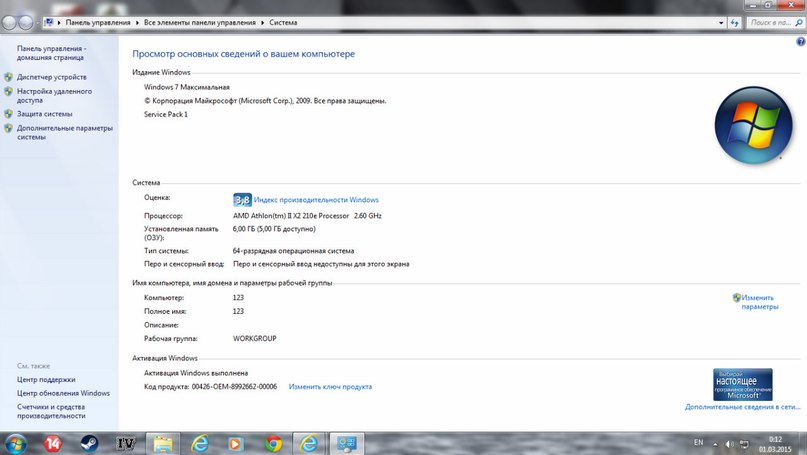
Task: Select the Компьютер name value 123
Action: 238,298
